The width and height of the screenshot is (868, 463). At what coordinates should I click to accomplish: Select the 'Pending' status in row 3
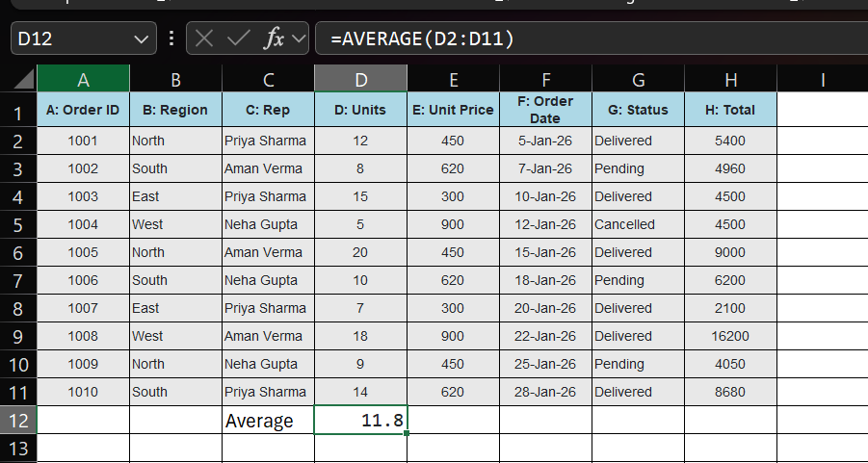point(639,168)
